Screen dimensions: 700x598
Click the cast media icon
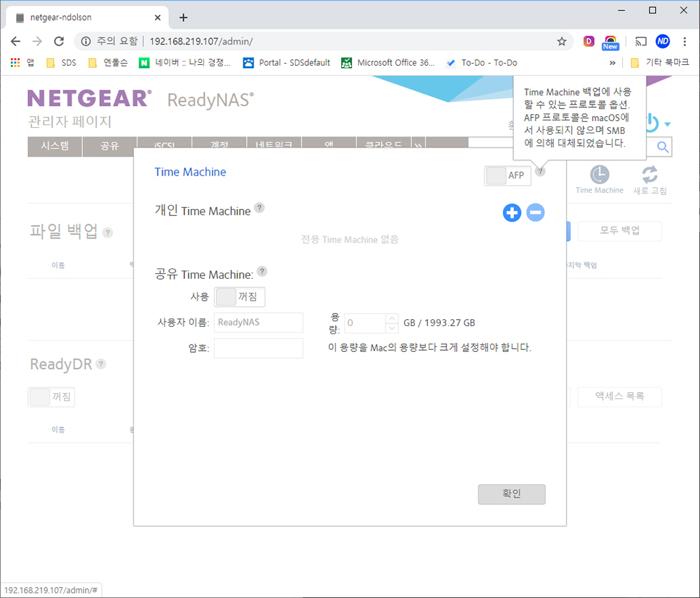[641, 42]
